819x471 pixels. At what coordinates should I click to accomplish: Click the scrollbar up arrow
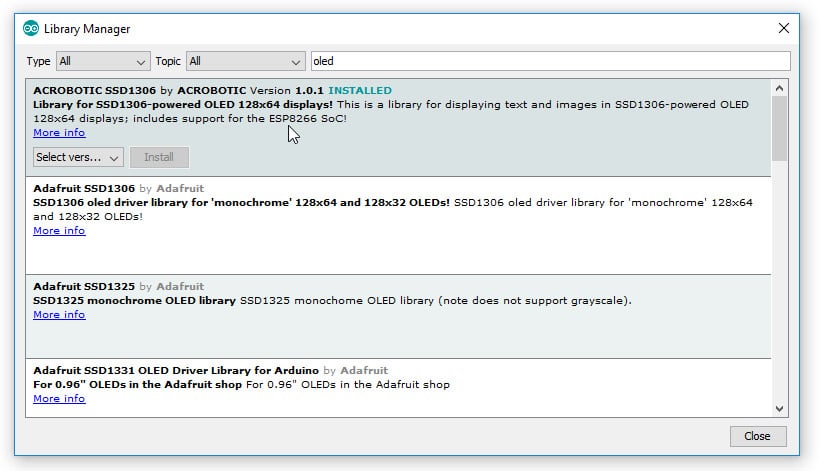(x=779, y=88)
